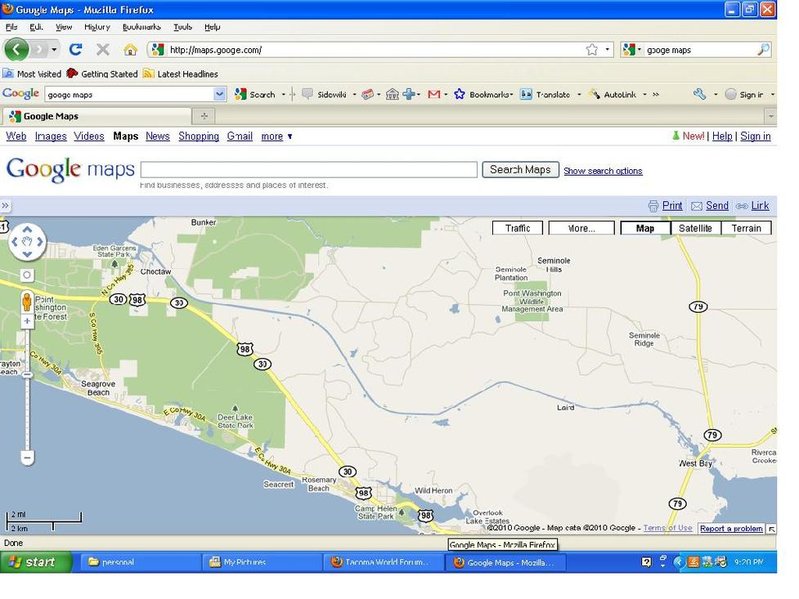The width and height of the screenshot is (799, 599).
Task: Collapse overview map arrow at map corner
Action: coord(771,529)
